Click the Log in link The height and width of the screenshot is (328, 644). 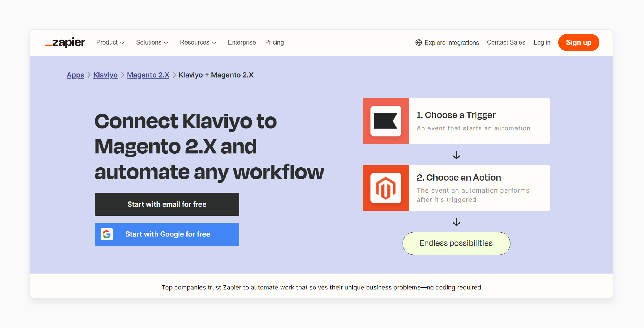pyautogui.click(x=542, y=42)
